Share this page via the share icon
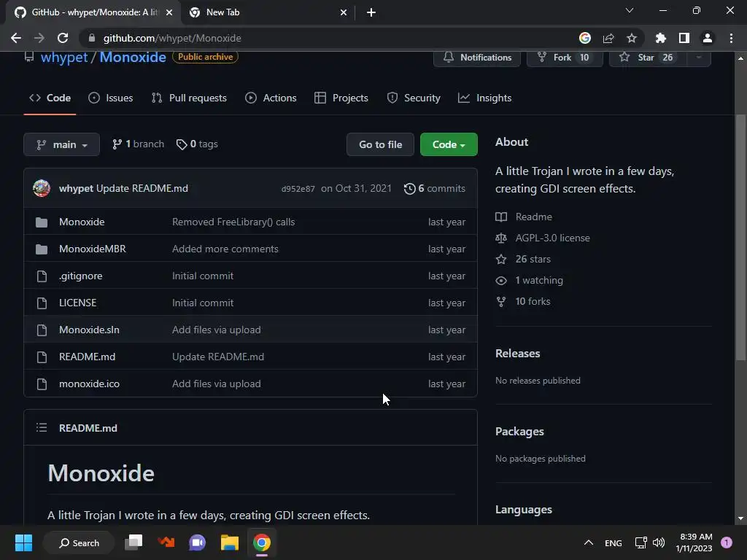This screenshot has height=560, width=747. click(608, 38)
